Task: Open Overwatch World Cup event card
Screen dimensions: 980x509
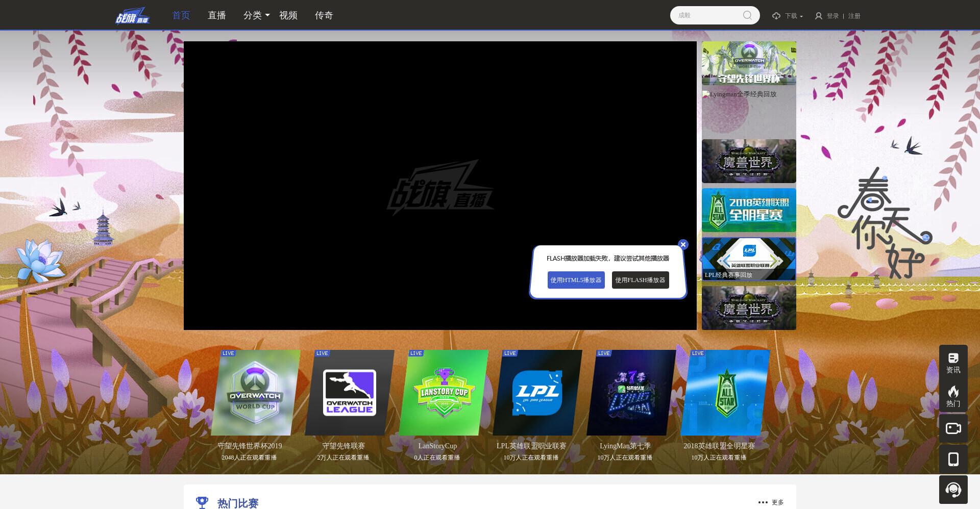Action: pyautogui.click(x=255, y=393)
